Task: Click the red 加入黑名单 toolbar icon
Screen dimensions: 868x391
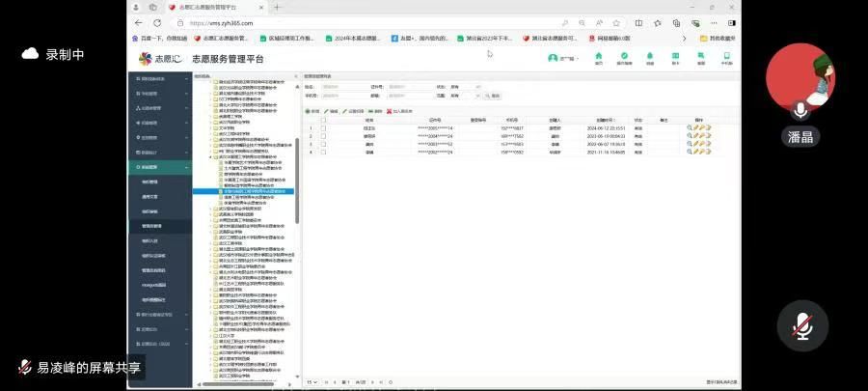Action: [x=388, y=111]
